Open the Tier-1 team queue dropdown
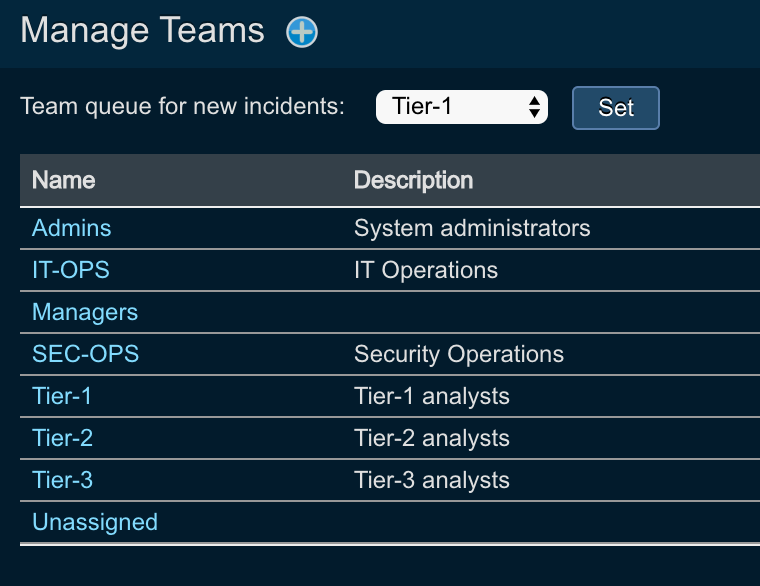This screenshot has height=586, width=760. tap(461, 107)
